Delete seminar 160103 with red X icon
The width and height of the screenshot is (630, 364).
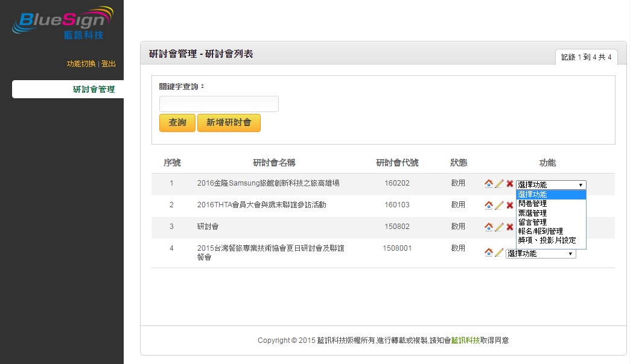(x=510, y=206)
